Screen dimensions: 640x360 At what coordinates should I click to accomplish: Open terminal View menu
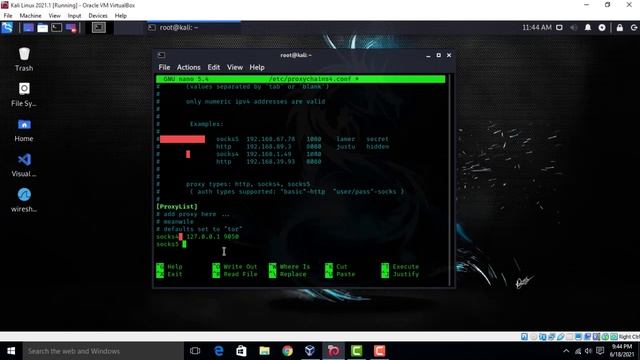coord(235,67)
